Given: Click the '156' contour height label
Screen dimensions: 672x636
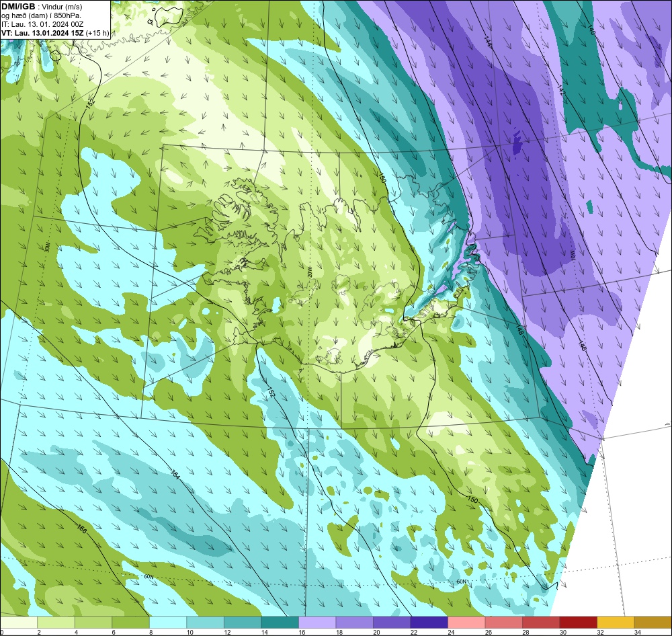Looking at the screenshot, I should pos(81,530).
